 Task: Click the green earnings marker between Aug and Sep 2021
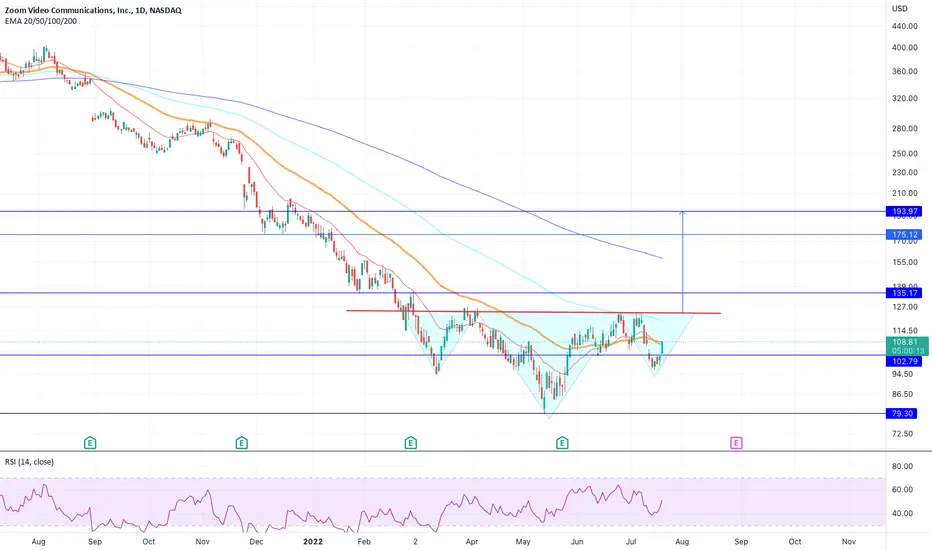[x=90, y=442]
